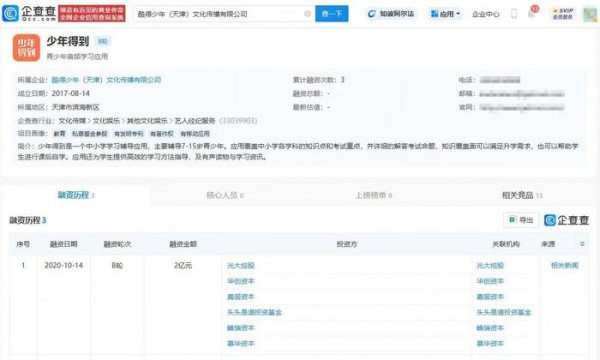Open 峰瑞资本 investor link
The width and height of the screenshot is (600, 360).
[x=241, y=328]
